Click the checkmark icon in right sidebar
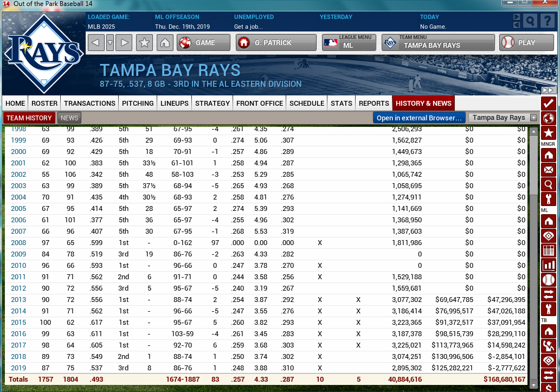 tap(548, 104)
